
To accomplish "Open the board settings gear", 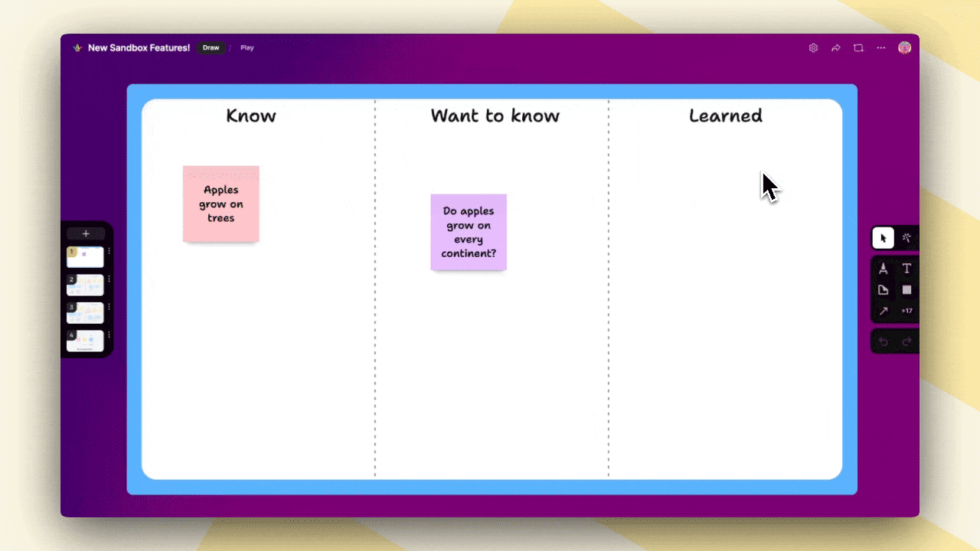I will (813, 47).
